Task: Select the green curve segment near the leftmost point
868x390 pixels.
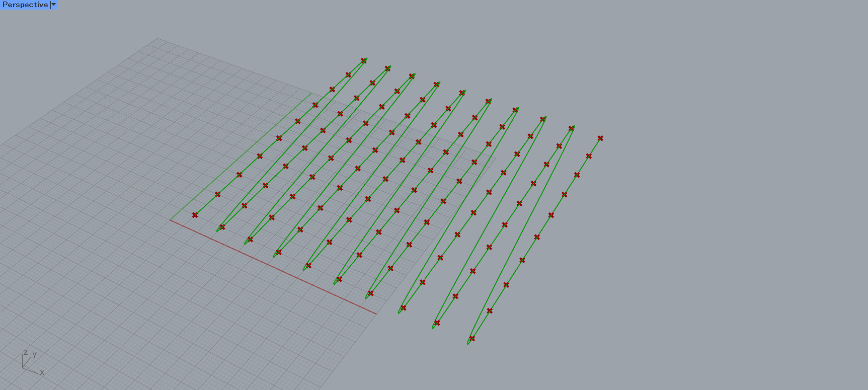Action: click(x=206, y=204)
